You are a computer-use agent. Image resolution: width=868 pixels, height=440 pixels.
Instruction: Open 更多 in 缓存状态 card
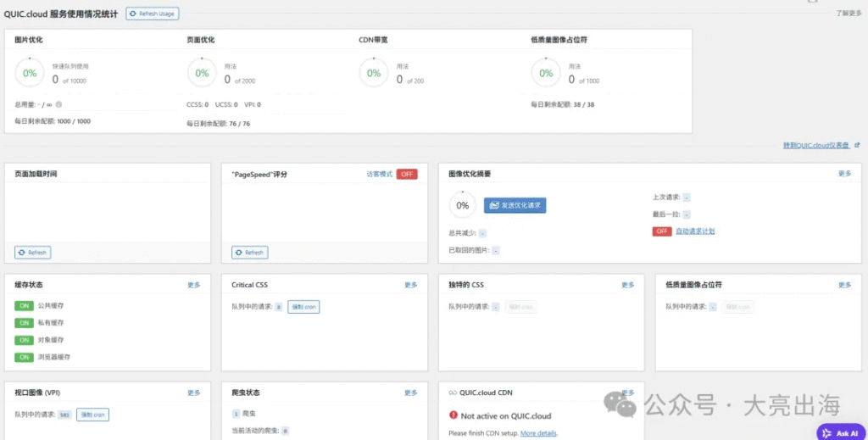click(194, 285)
